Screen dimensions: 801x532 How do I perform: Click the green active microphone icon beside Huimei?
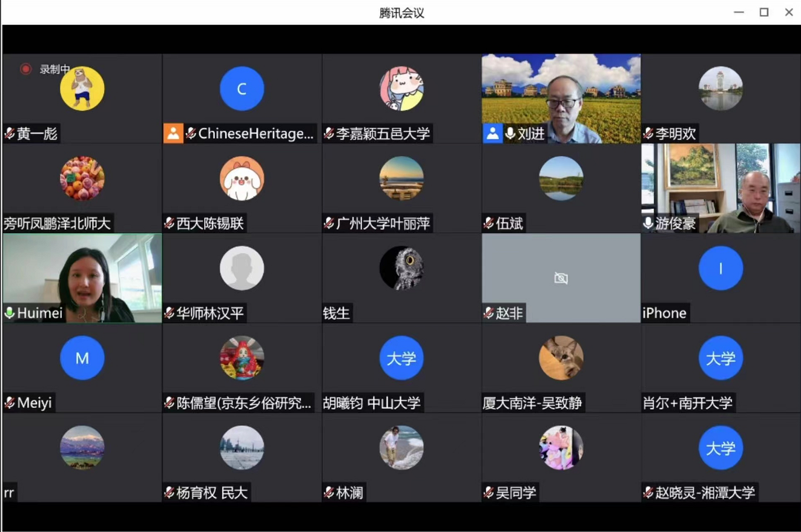(10, 313)
